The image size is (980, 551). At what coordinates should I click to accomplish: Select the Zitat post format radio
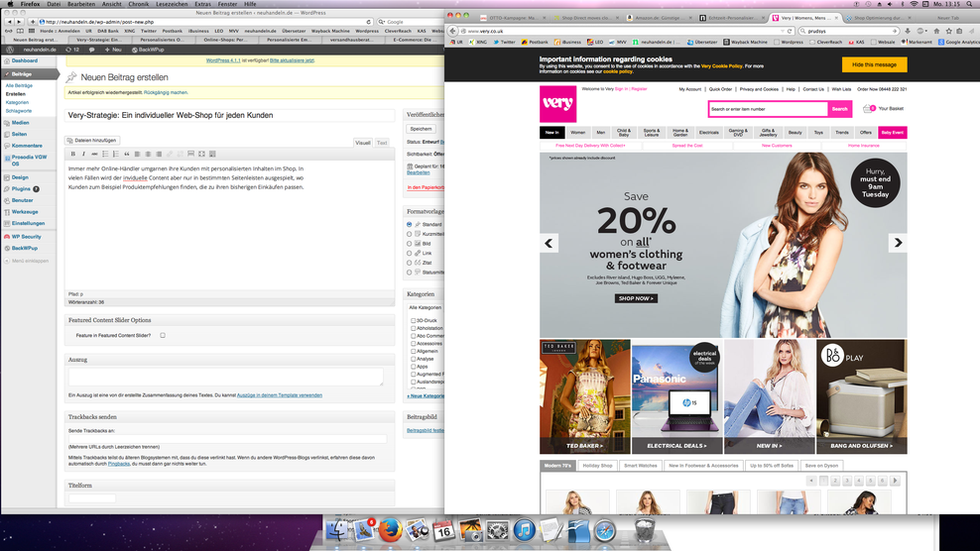coord(410,263)
